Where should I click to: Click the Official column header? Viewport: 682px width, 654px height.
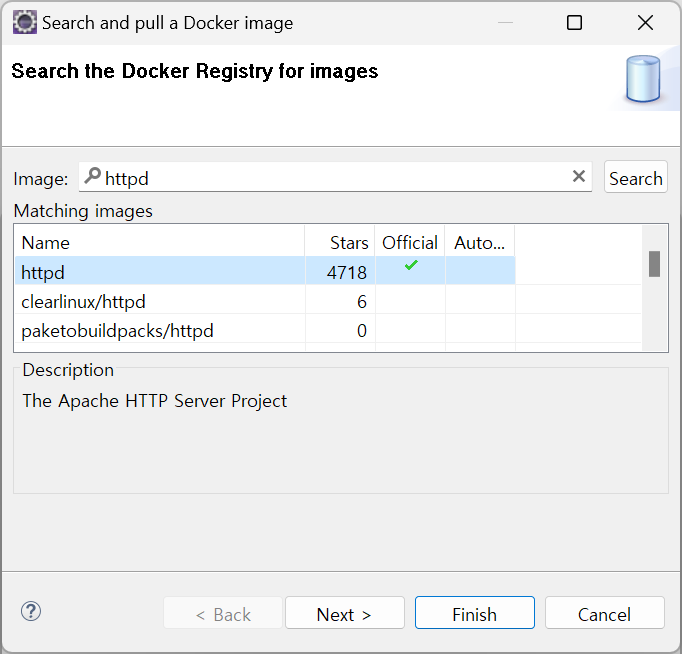pyautogui.click(x=410, y=242)
